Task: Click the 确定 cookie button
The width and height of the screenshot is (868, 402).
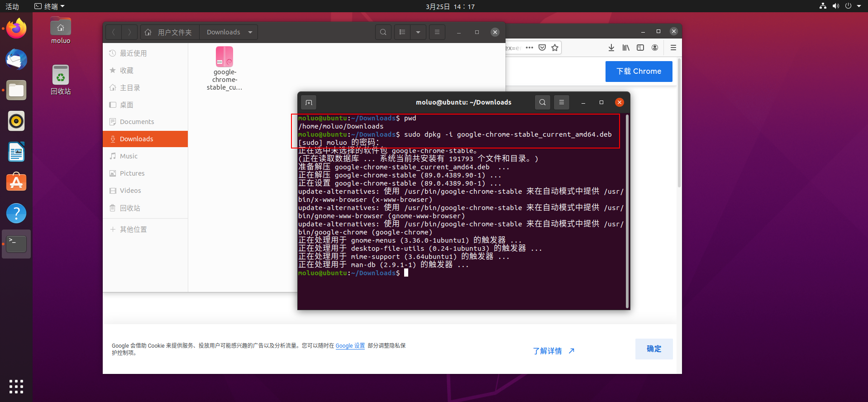Action: coord(654,349)
